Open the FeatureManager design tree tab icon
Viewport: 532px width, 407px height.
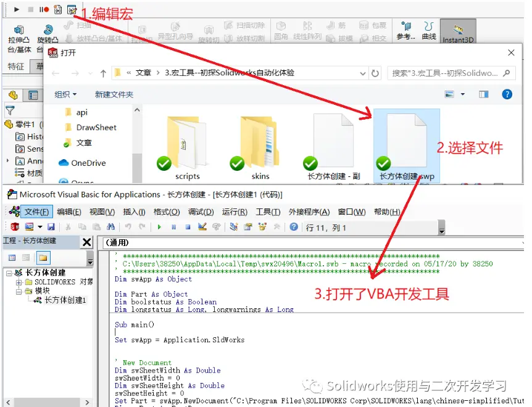pyautogui.click(x=13, y=95)
